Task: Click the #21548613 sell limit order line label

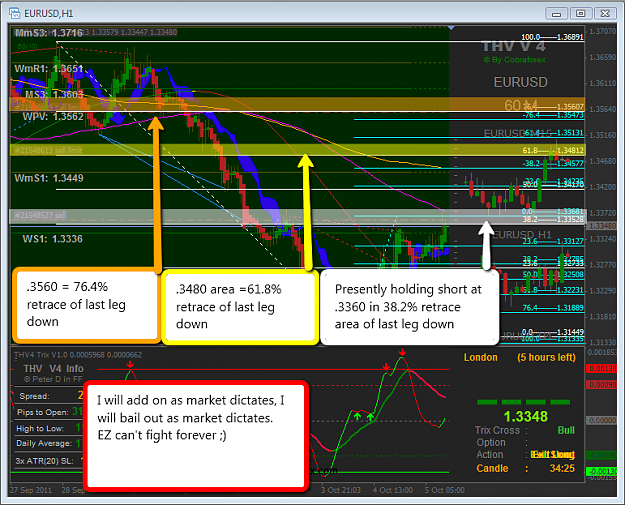Action: tap(48, 150)
